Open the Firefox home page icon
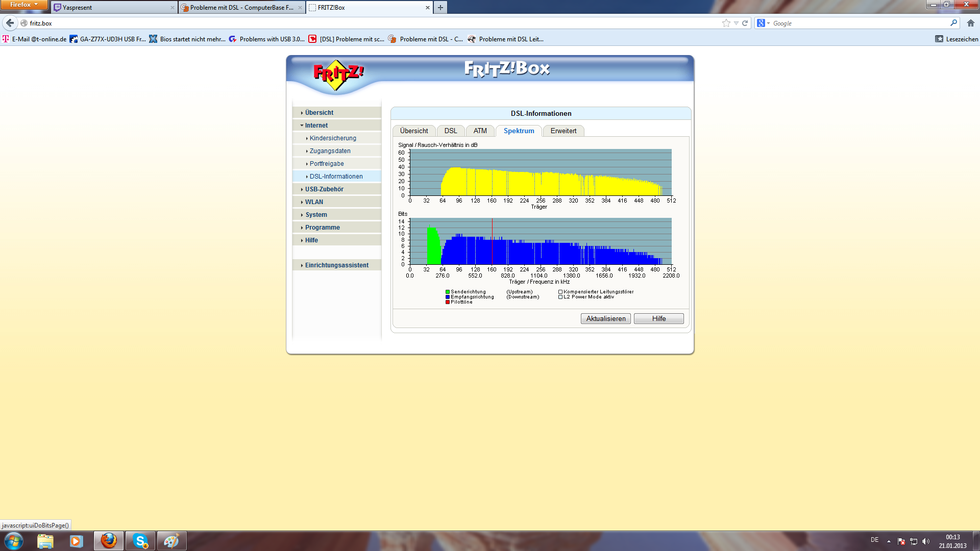 coord(971,23)
